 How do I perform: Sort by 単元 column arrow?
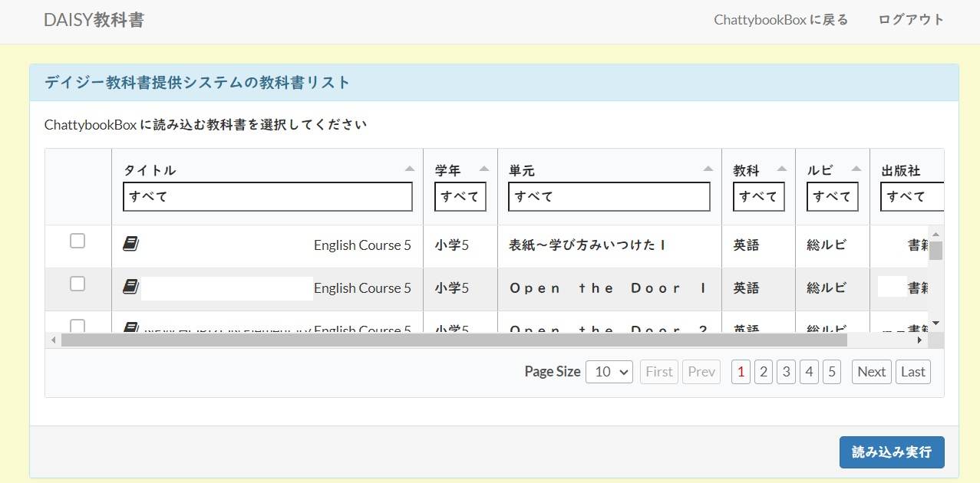708,169
